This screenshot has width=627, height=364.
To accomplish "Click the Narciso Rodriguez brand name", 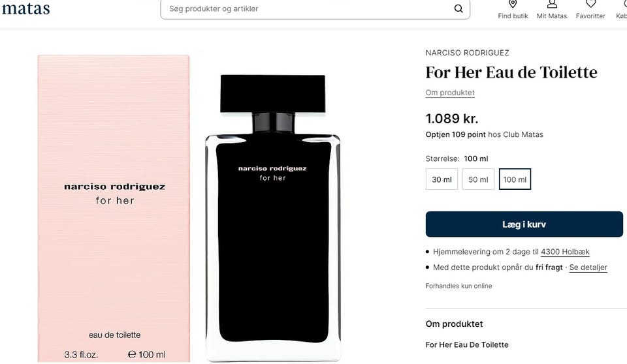I will (467, 53).
